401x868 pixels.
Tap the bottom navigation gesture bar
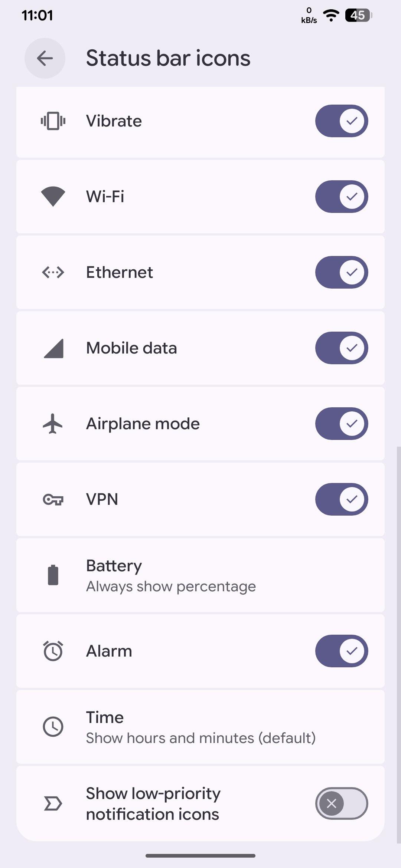pos(200,856)
